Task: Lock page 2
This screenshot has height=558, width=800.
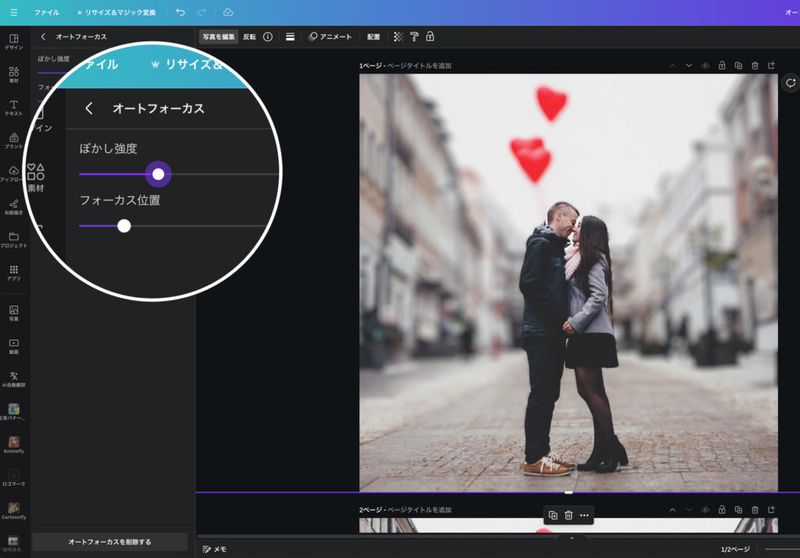Action: point(722,510)
